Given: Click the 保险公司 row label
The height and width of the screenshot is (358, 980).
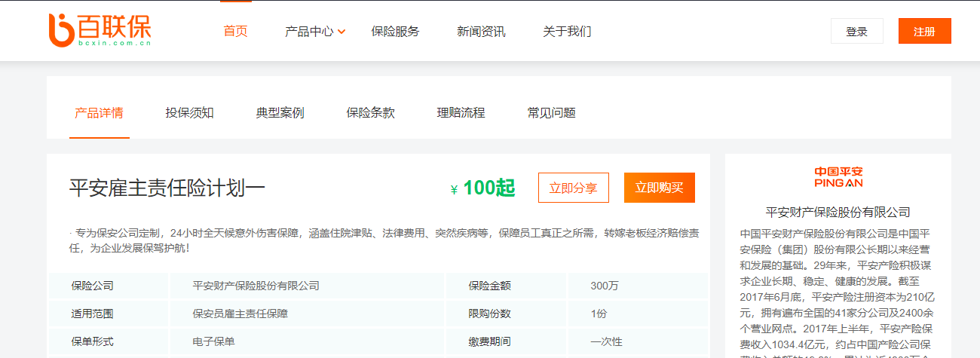Looking at the screenshot, I should point(93,286).
